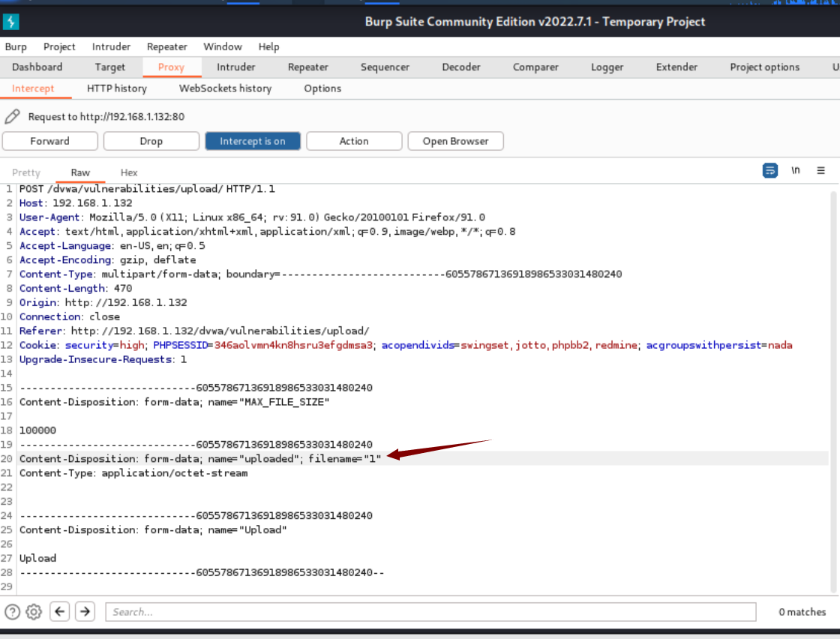Click the Connection: close line
The height and width of the screenshot is (639, 840).
point(70,316)
